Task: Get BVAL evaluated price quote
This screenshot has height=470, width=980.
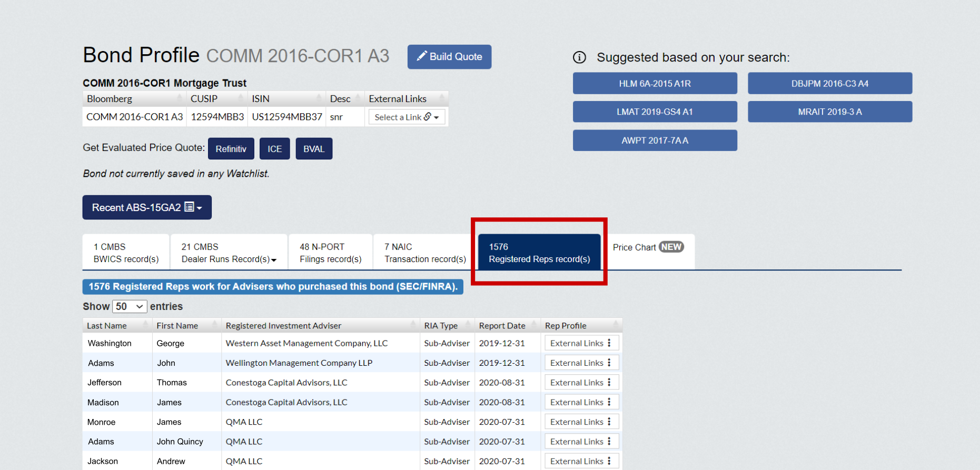Action: click(314, 149)
